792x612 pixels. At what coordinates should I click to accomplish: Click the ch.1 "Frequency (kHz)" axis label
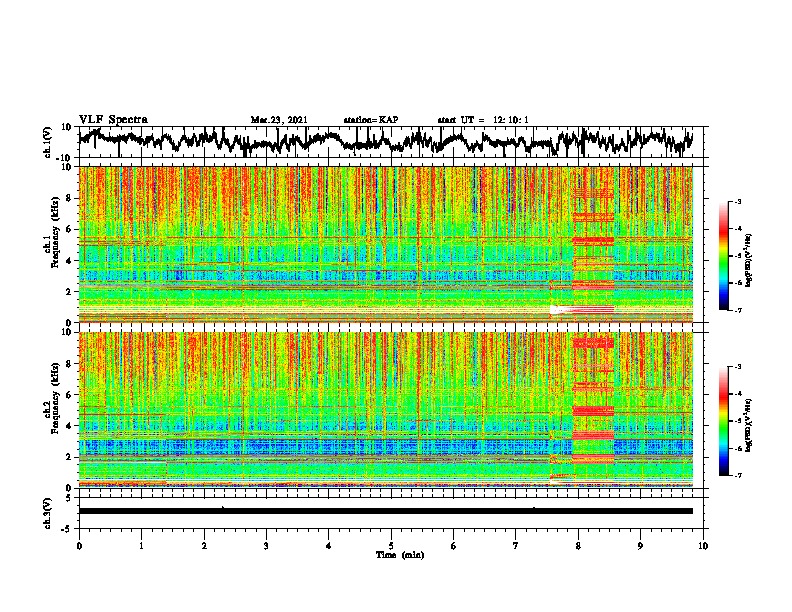coord(55,232)
